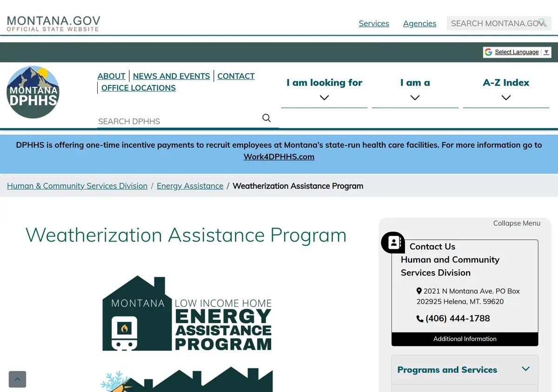
Task: Follow the Work4DPHHS.com link
Action: (279, 157)
